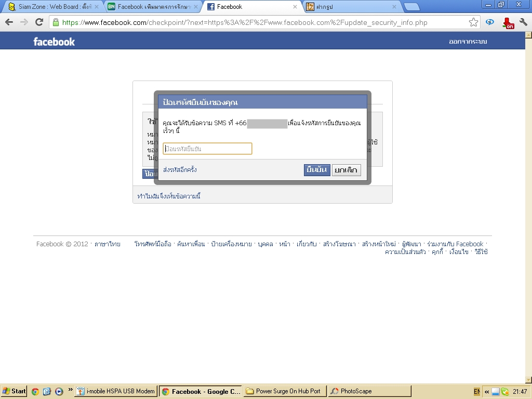Go back with the browser back arrow
This screenshot has width=532, height=399.
pyautogui.click(x=9, y=22)
